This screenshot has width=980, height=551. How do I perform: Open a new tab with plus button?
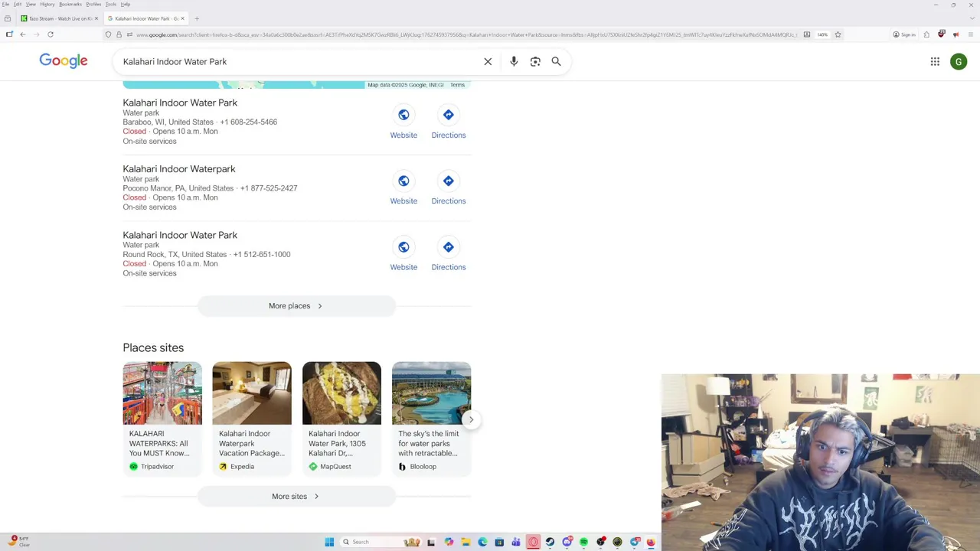click(197, 18)
